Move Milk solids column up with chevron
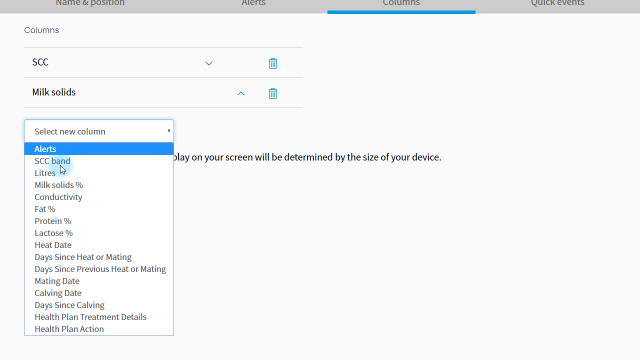Viewport: 640px width, 360px height. 241,93
